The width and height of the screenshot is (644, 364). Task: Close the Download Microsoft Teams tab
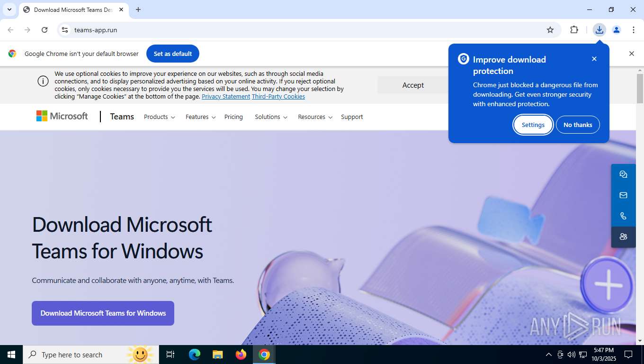(121, 9)
